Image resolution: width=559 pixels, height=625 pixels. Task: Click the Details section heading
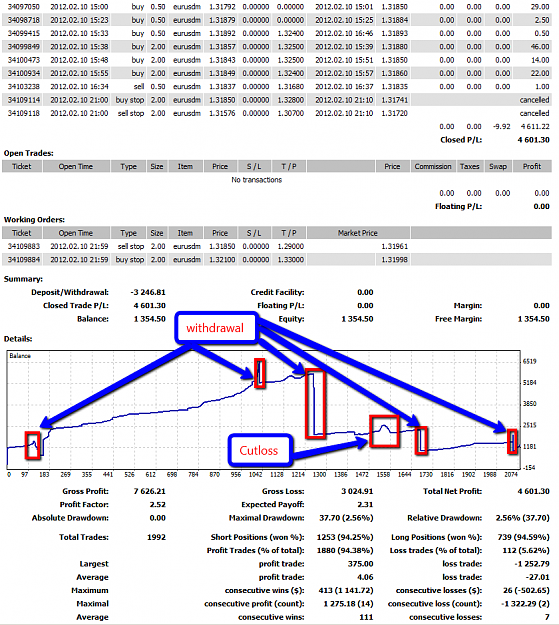click(18, 339)
